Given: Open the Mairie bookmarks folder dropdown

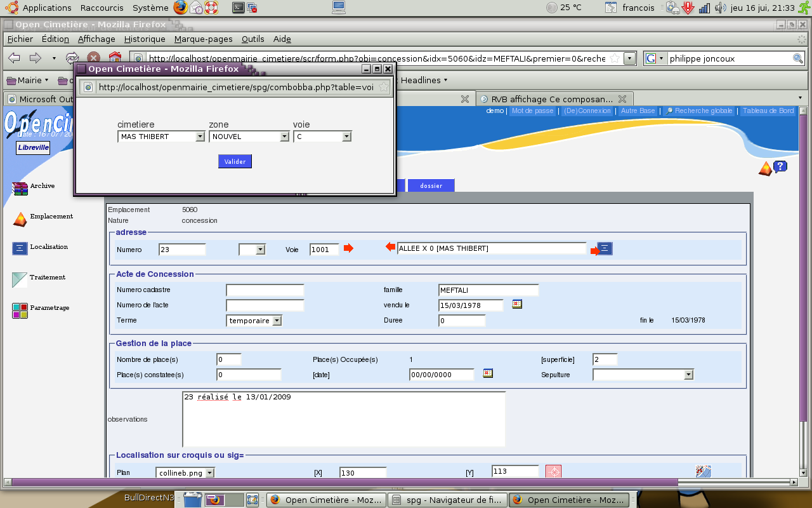Looking at the screenshot, I should (28, 81).
